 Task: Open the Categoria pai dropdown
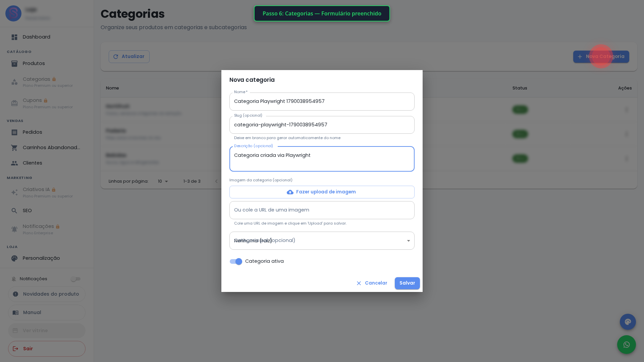coord(322,241)
